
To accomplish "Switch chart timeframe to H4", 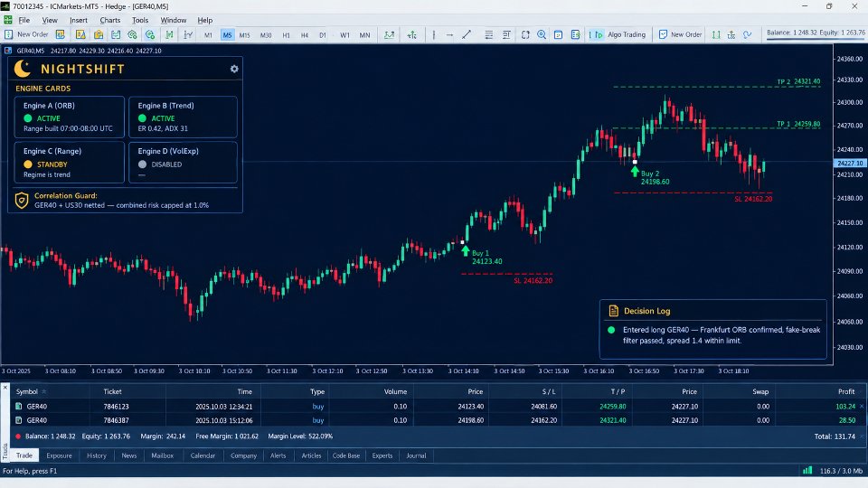I will 305,35.
